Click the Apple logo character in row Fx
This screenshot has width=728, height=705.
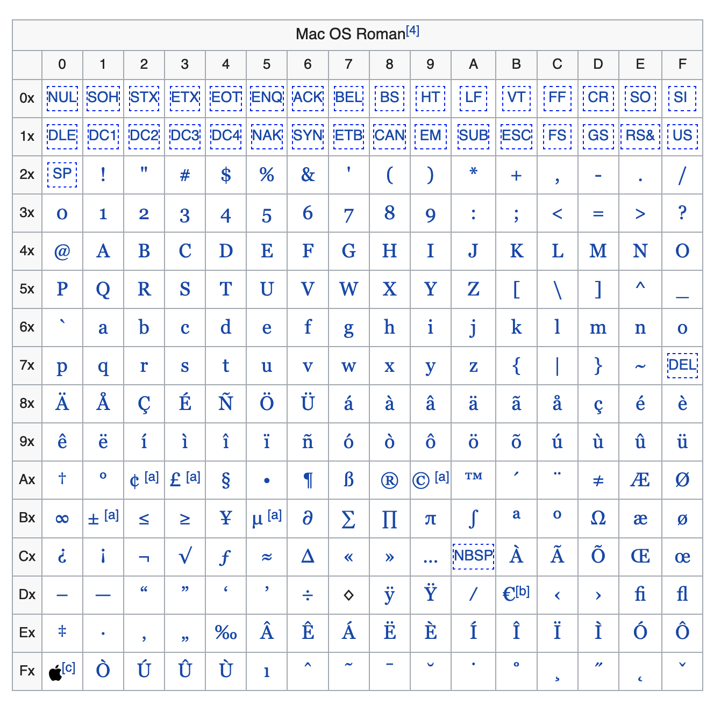pos(55,672)
